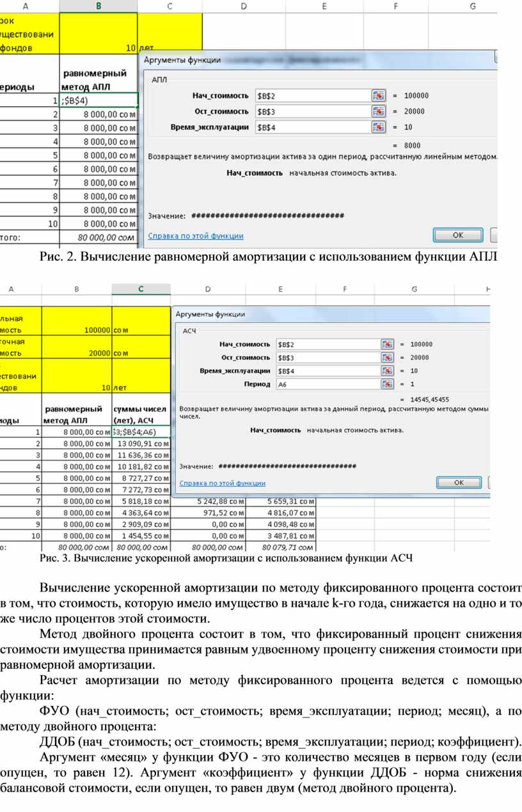
Task: Select column E header in the АСЧ sheet
Action: point(281,289)
